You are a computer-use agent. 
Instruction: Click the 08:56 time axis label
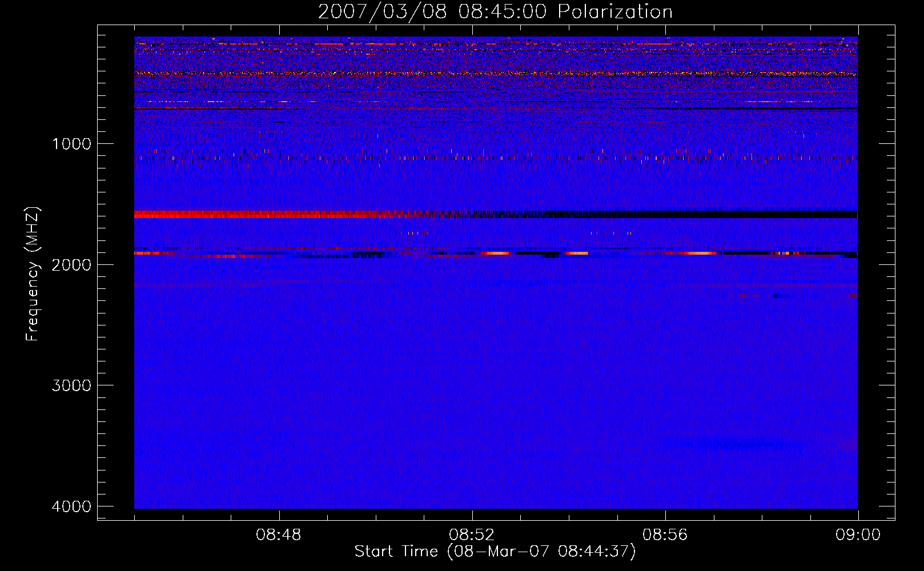(x=665, y=535)
